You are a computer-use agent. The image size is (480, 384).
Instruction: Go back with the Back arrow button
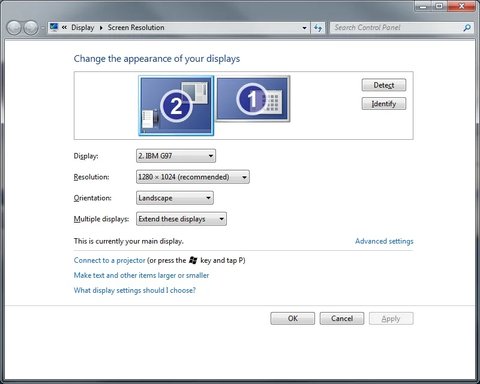[x=14, y=28]
